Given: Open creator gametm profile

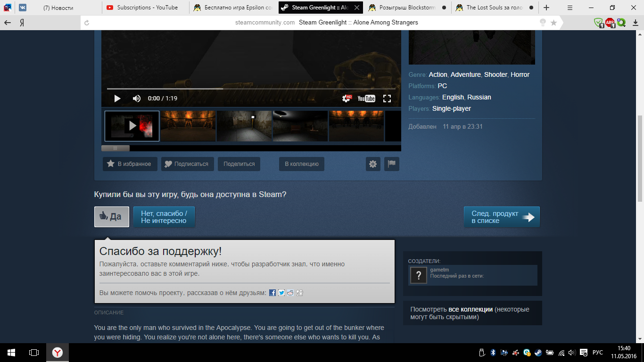Looking at the screenshot, I should coord(439,270).
